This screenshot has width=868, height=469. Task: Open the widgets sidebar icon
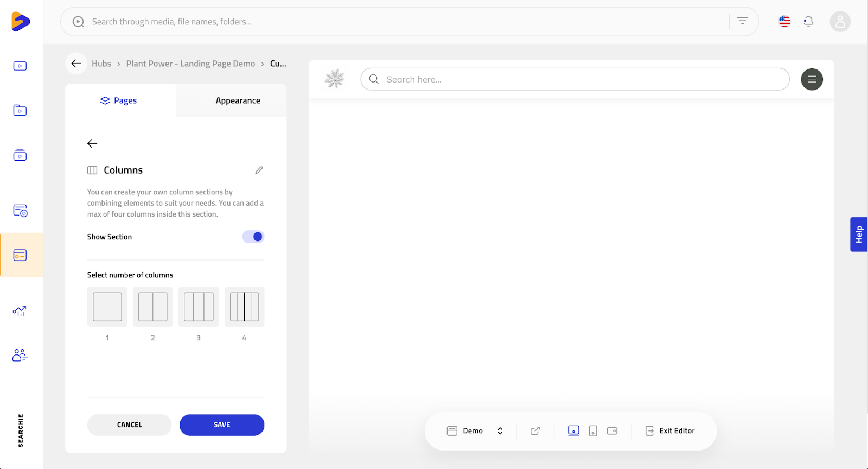[20, 211]
